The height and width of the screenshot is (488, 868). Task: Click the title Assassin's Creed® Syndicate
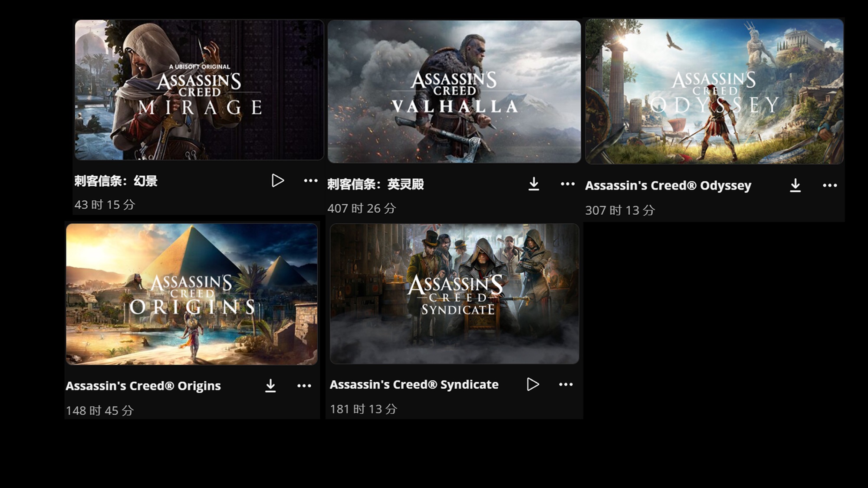click(414, 385)
